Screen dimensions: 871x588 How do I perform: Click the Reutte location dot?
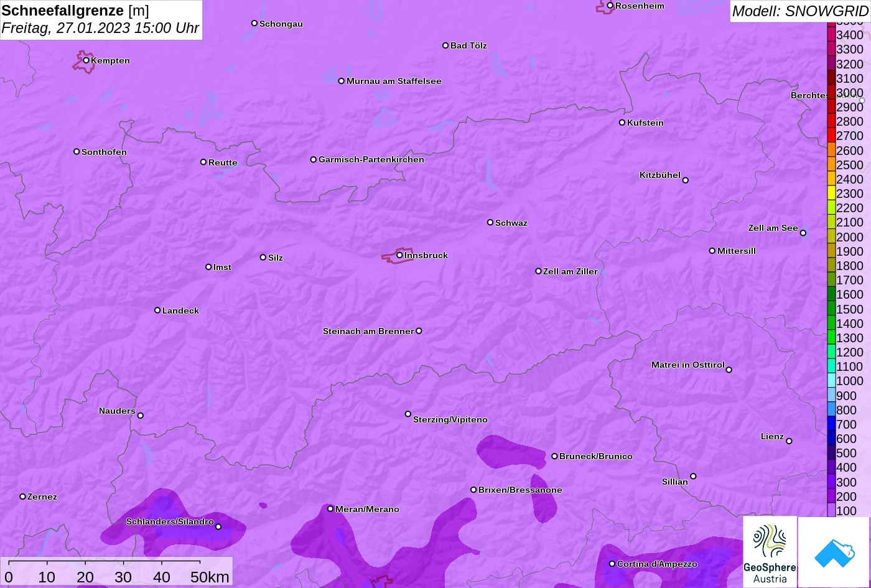(203, 162)
